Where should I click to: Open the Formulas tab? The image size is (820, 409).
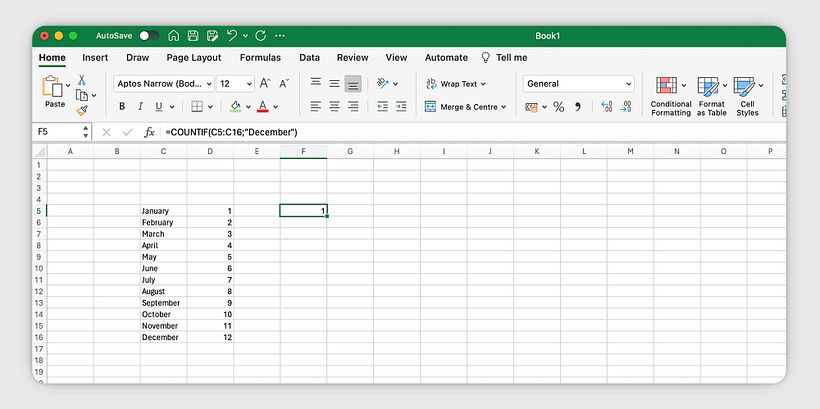point(260,58)
